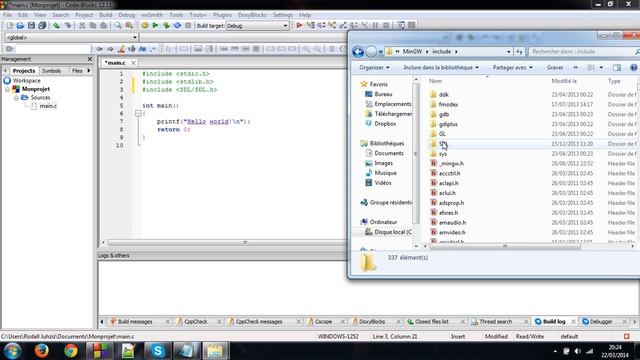
Task: Fold the main function code block
Action: click(x=138, y=113)
